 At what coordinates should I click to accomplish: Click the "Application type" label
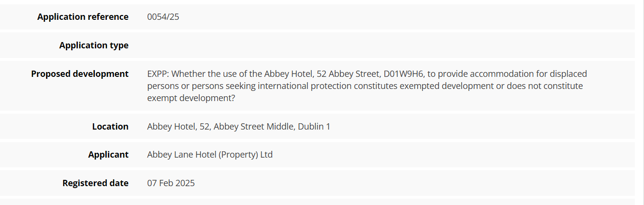pyautogui.click(x=94, y=45)
